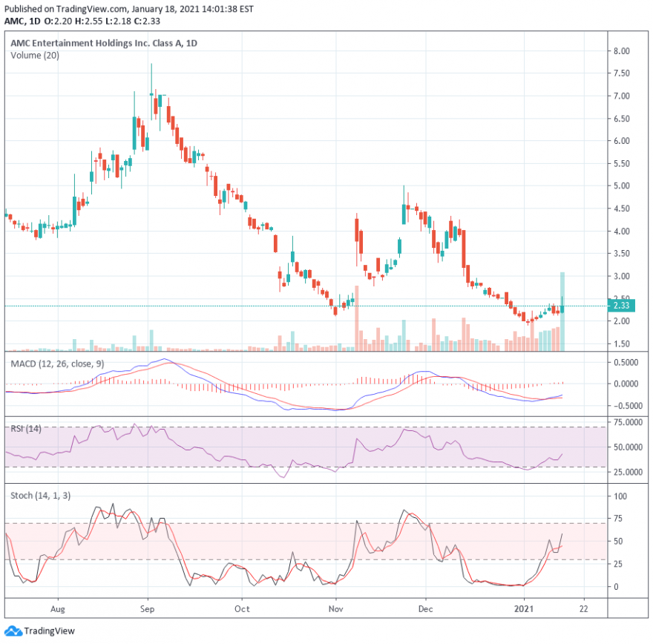Click the 'Published on TradingView.com' header line
The width and height of the screenshot is (653, 644).
(128, 9)
